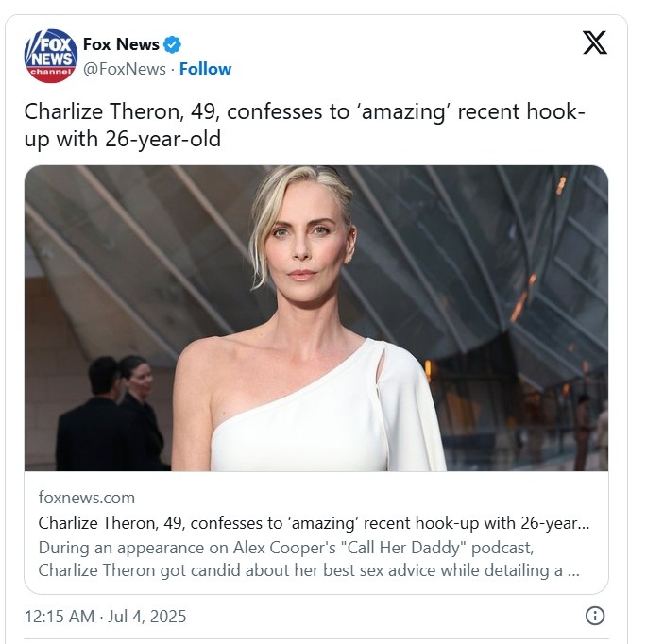This screenshot has width=647, height=644.
Task: Open the link card headline ending '26-year...'
Action: tap(314, 523)
